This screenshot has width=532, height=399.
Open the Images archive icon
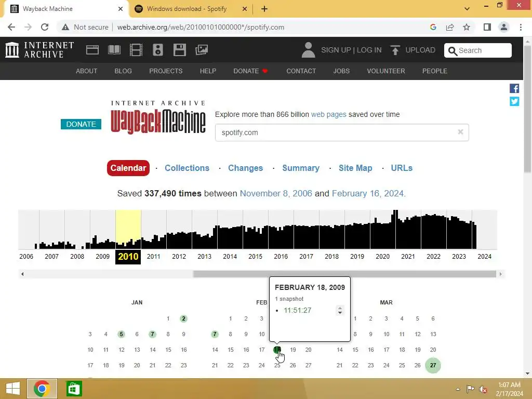click(202, 50)
